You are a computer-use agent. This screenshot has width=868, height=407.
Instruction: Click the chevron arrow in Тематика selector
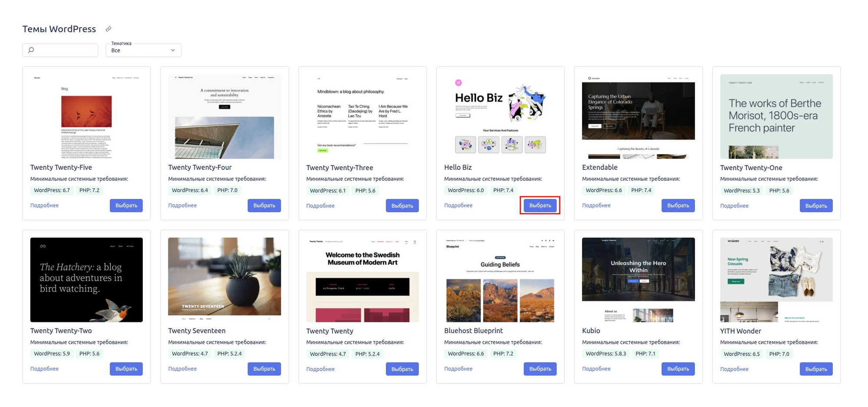173,50
